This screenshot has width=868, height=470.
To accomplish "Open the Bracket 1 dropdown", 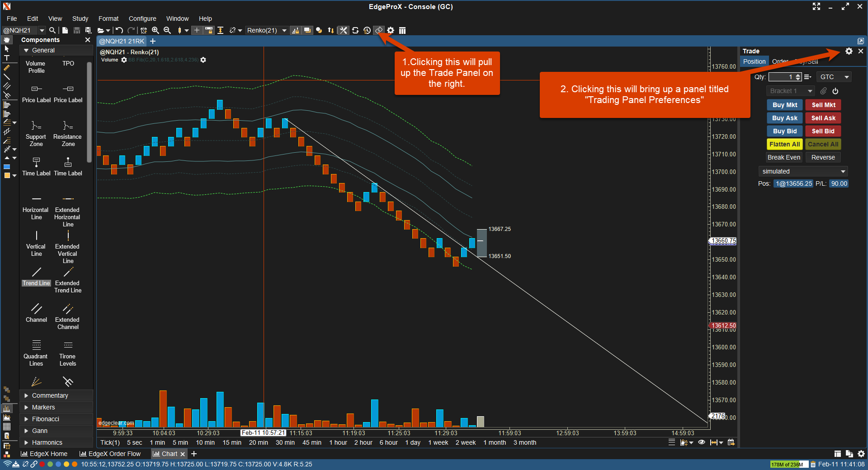I will pos(790,91).
